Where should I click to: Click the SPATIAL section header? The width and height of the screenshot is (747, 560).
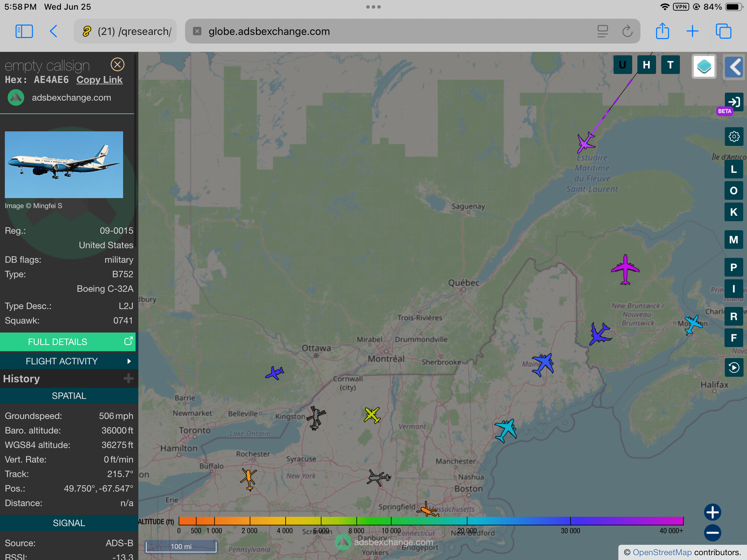click(x=69, y=396)
